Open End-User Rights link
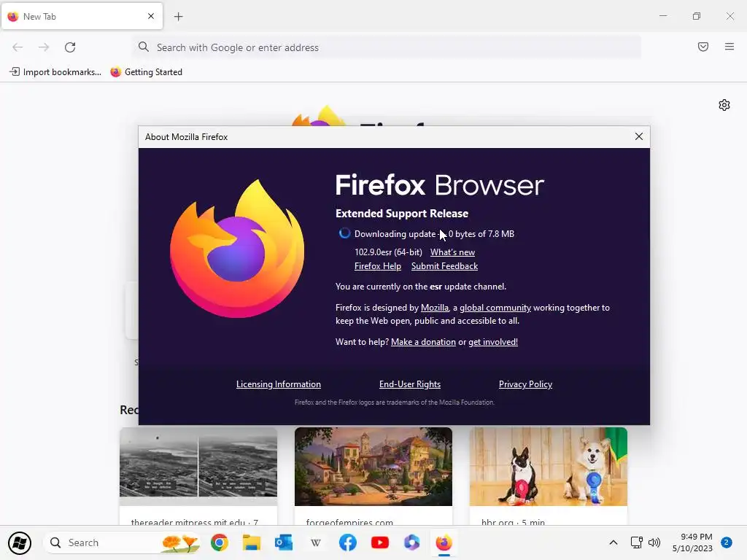This screenshot has height=560, width=747. click(x=410, y=384)
